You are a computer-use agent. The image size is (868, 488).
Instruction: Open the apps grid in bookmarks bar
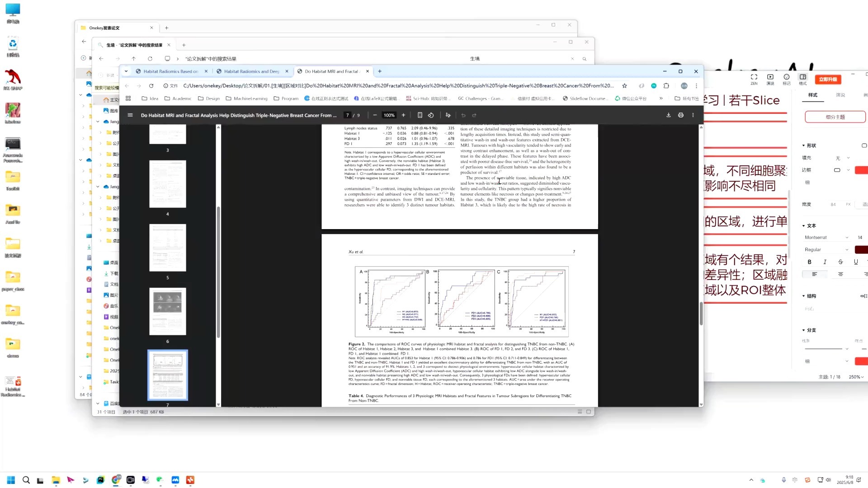(x=128, y=99)
